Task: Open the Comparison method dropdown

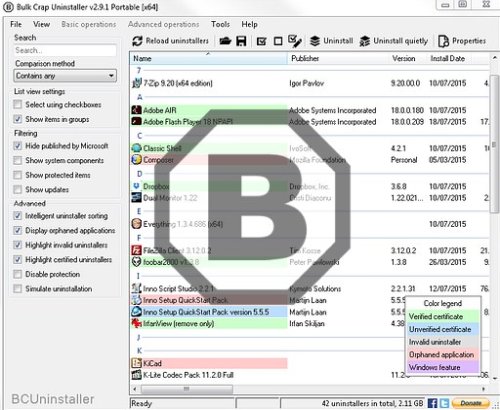Action: pyautogui.click(x=65, y=76)
